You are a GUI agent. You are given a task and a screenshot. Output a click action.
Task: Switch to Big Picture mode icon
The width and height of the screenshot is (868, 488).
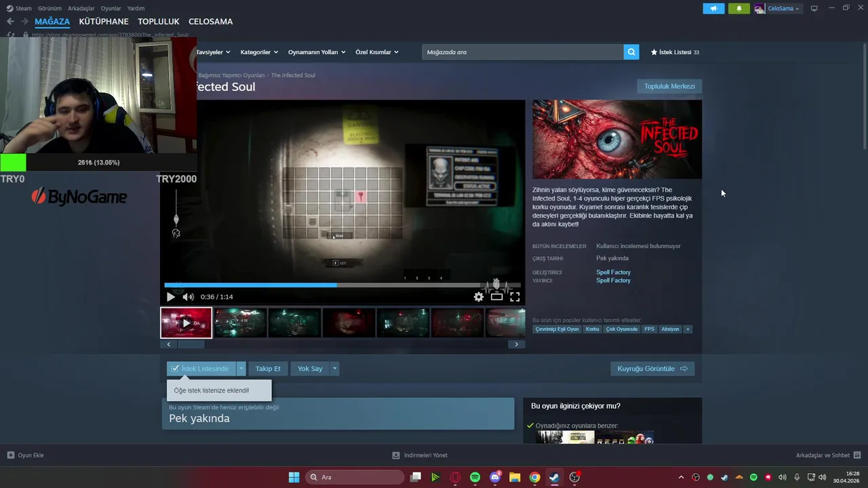pos(814,8)
